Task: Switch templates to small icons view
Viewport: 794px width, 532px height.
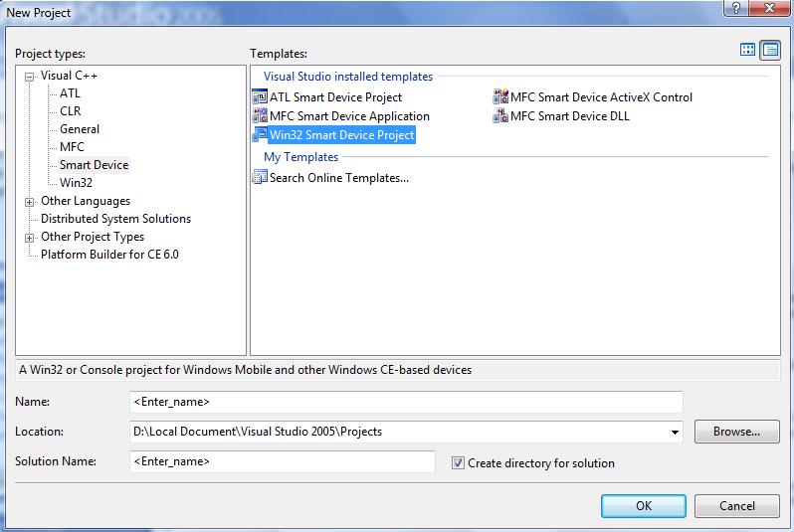Action: [770, 50]
